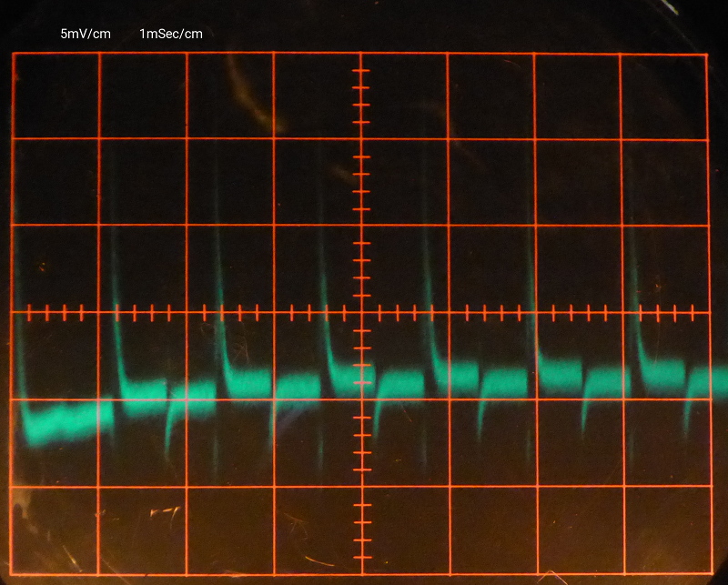The height and width of the screenshot is (585, 728).
Task: Click the bottom-right corner of the graticule
Action: tap(708, 573)
